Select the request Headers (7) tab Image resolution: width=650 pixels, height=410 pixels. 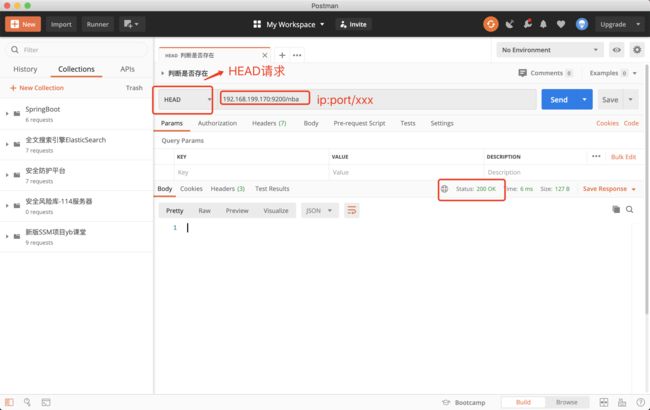click(x=269, y=123)
